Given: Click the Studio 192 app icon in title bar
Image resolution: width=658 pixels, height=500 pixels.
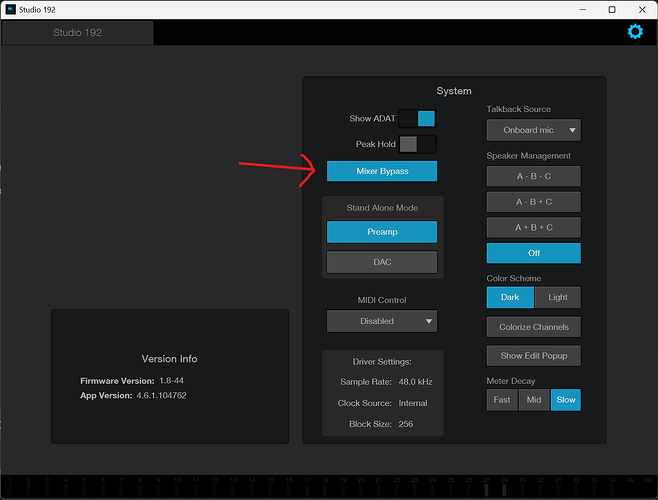Looking at the screenshot, I should [11, 9].
